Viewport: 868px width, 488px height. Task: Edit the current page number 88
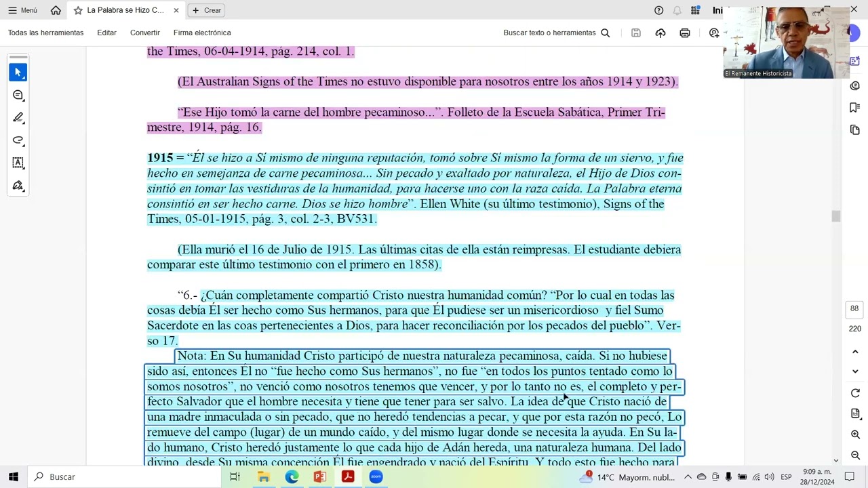tap(854, 308)
